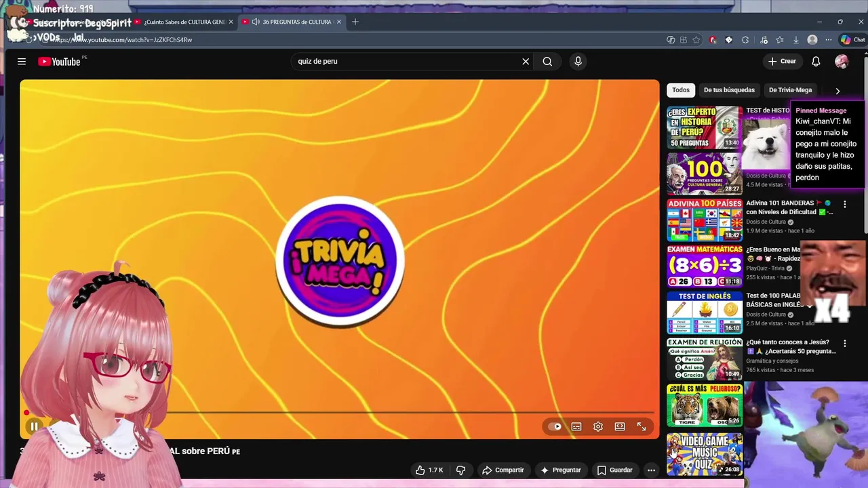Open the YouTube account avatar menu

[842, 61]
